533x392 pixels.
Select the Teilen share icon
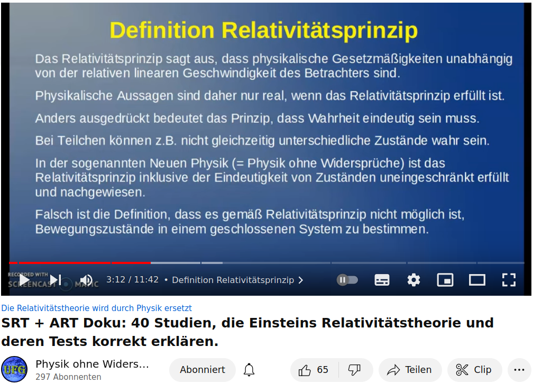click(410, 370)
